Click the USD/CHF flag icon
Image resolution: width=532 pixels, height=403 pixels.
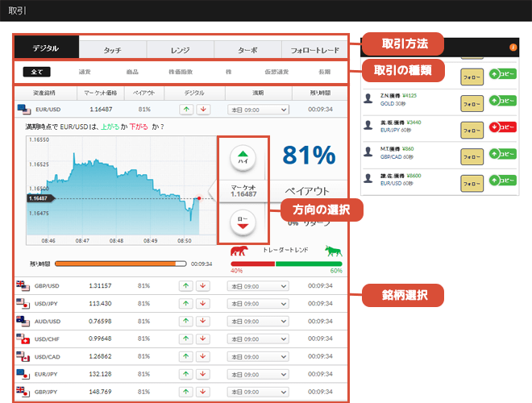click(23, 339)
